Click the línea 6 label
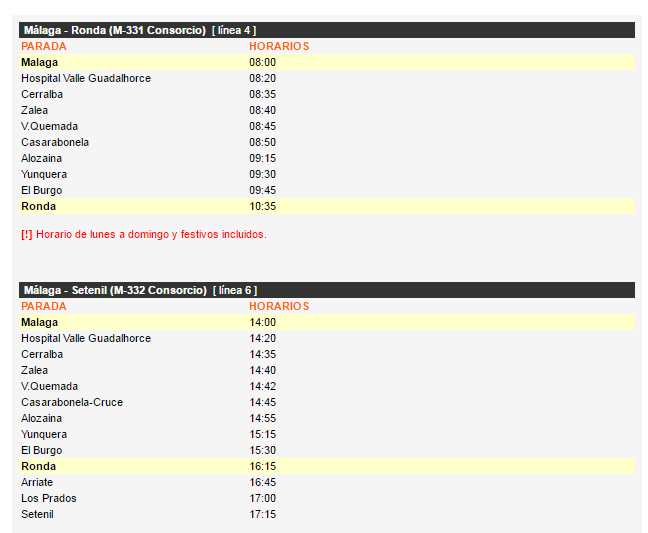This screenshot has width=648, height=533. (x=235, y=291)
